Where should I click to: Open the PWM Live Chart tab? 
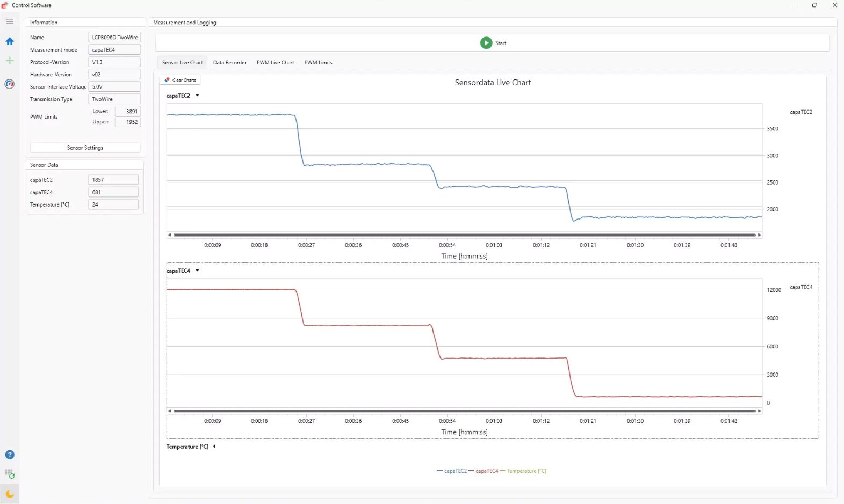pos(275,63)
